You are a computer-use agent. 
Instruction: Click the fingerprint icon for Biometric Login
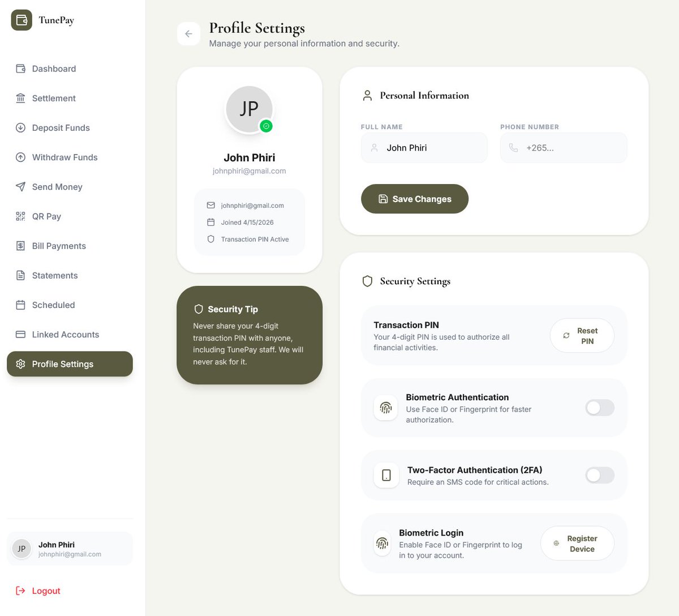(383, 544)
